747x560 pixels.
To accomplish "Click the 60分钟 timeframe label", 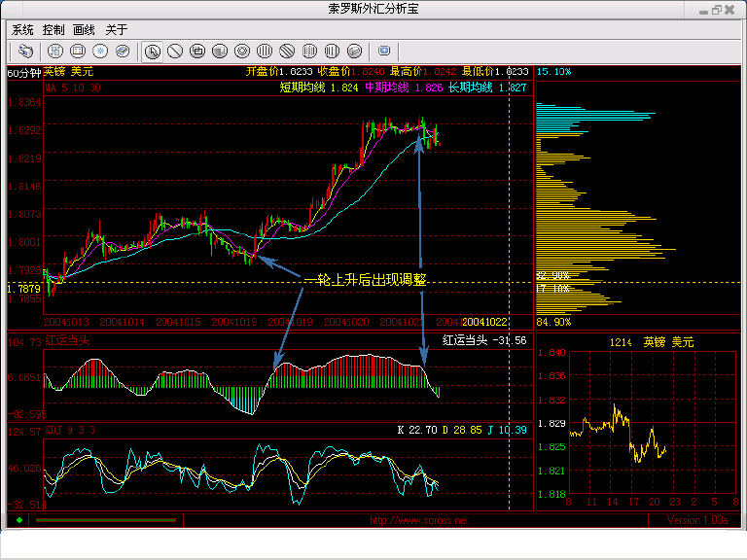I will [21, 72].
